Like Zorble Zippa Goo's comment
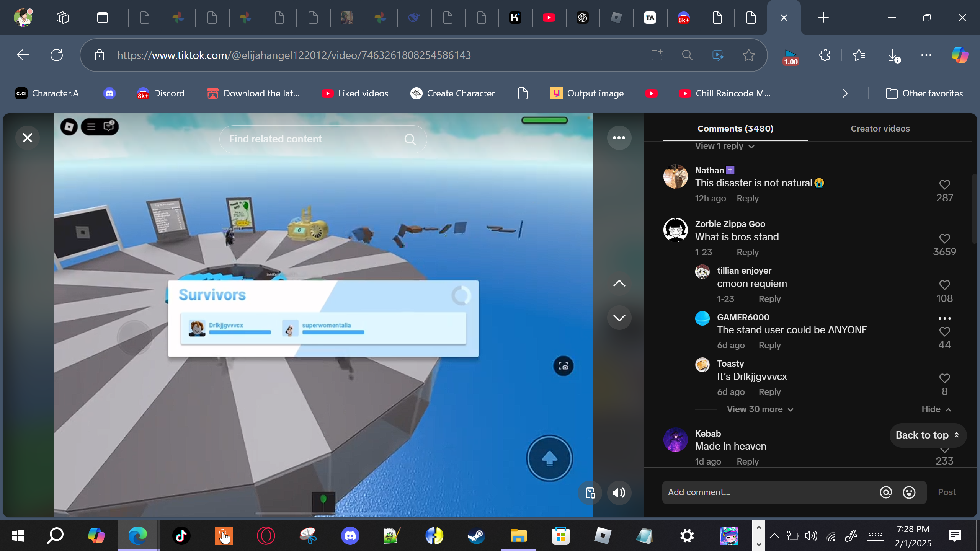Viewport: 980px width, 551px height. pyautogui.click(x=944, y=239)
